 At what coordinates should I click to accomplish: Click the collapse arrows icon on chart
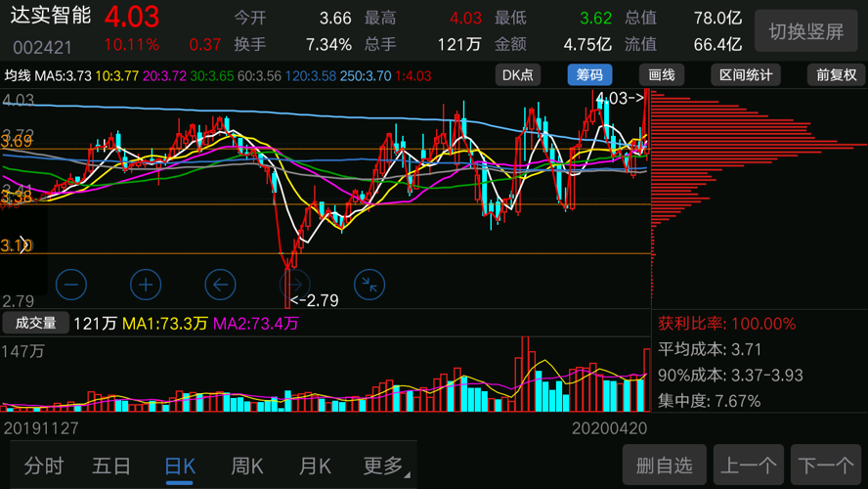(x=369, y=285)
